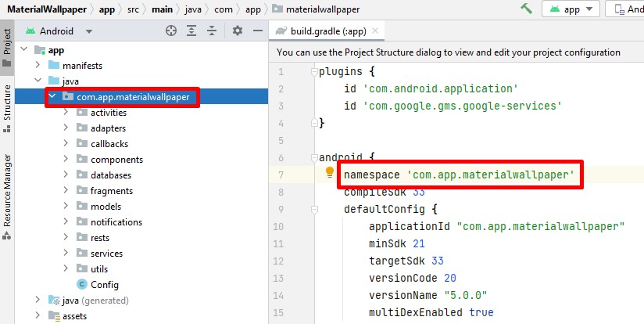Open the app run configuration dropdown

click(x=574, y=9)
